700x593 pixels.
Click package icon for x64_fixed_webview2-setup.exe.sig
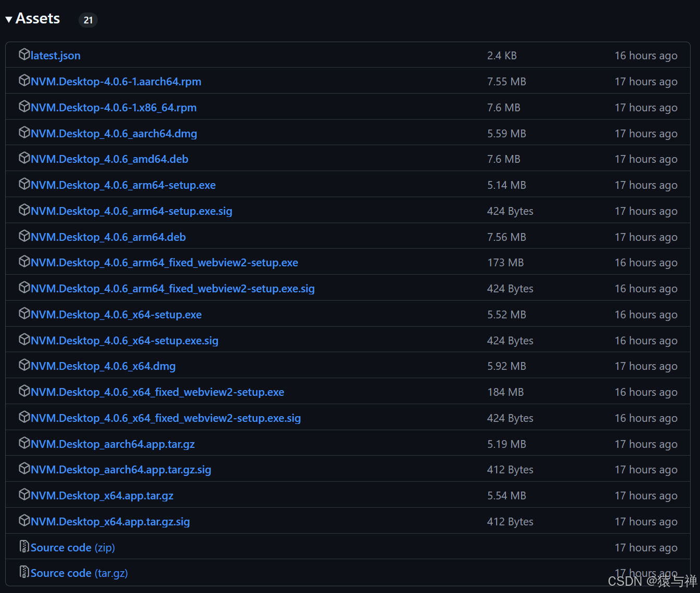24,417
